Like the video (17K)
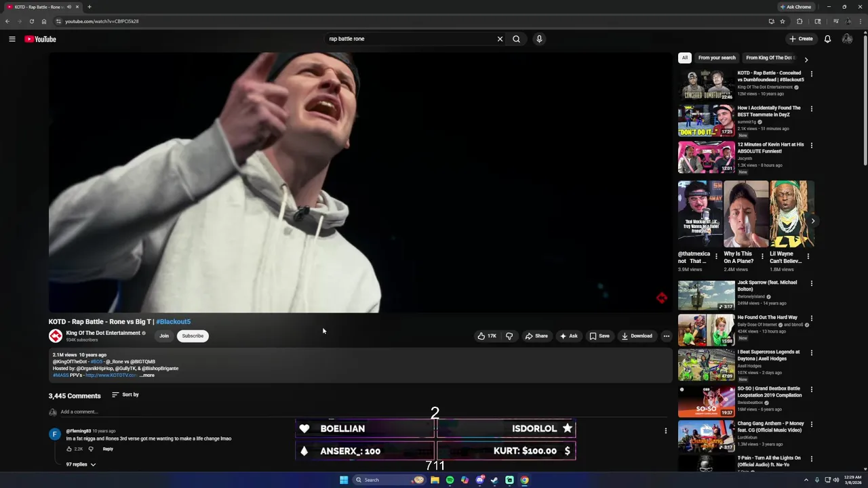The height and width of the screenshot is (488, 868). coord(486,336)
